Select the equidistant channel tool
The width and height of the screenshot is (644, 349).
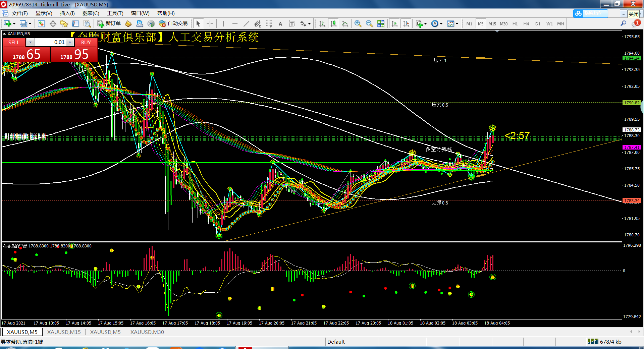[257, 23]
